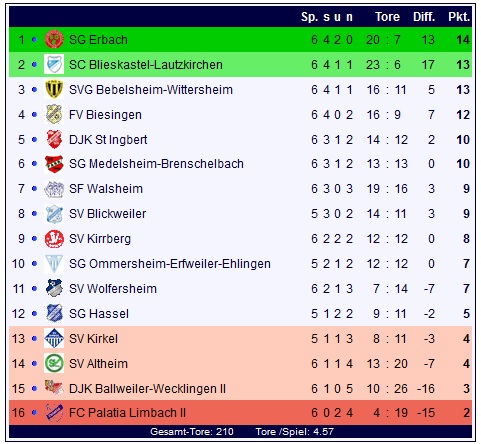
Task: Click the SC Blieskastel-Lautzkirchen club logo
Action: pos(54,64)
